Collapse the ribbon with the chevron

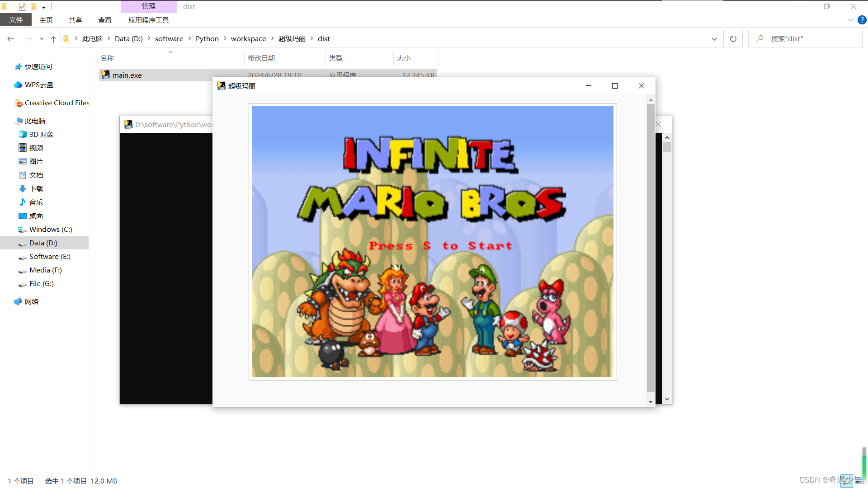click(850, 20)
